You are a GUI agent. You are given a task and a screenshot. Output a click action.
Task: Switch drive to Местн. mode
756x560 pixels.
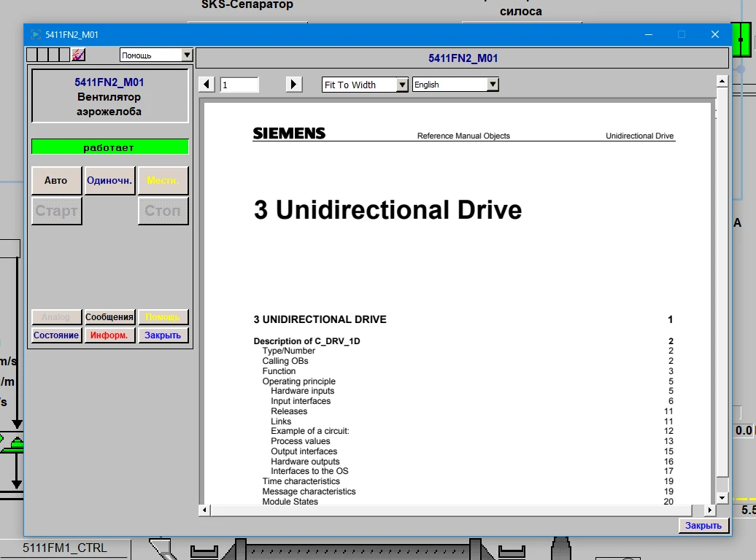163,181
